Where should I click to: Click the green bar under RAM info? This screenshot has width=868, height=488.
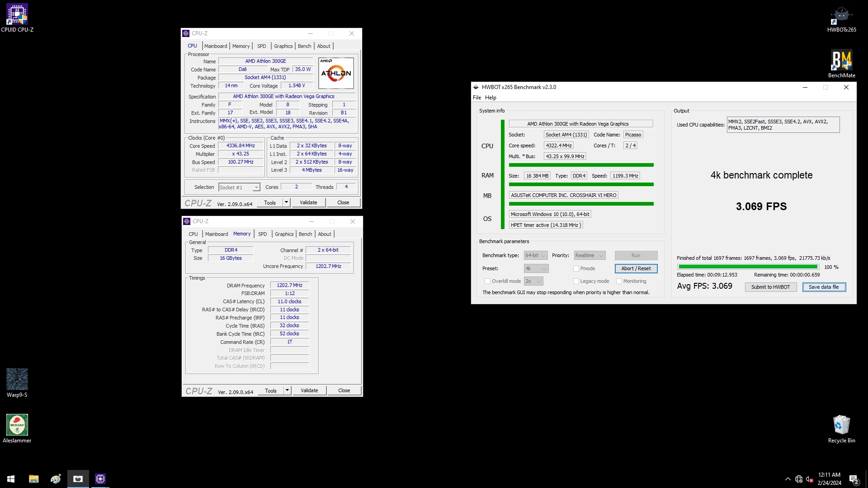(581, 184)
